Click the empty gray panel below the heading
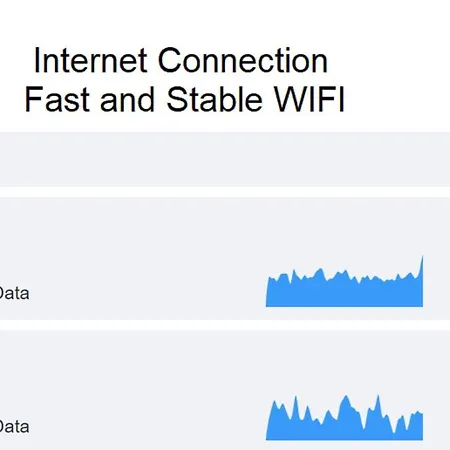Image resolution: width=450 pixels, height=450 pixels. pyautogui.click(x=225, y=159)
